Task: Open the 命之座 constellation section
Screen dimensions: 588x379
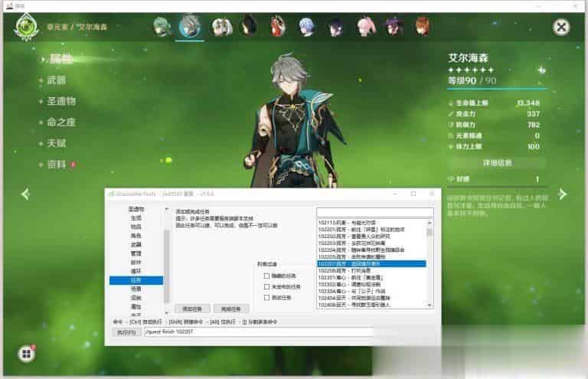Action: (61, 122)
